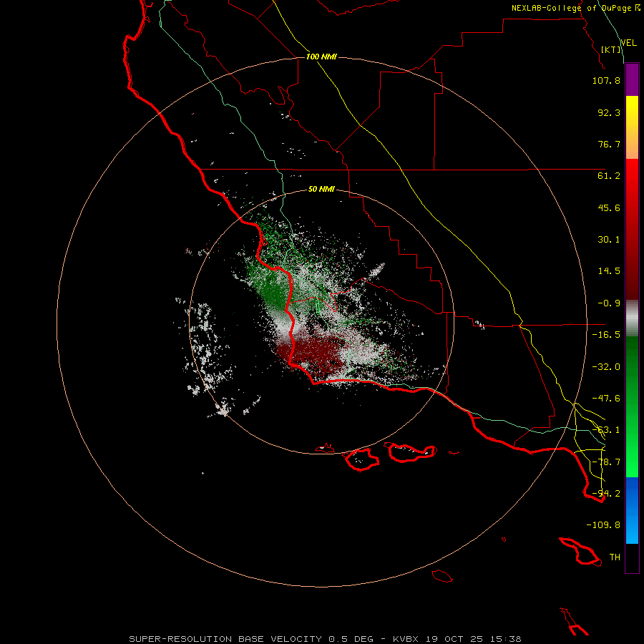Click the green segment of the color bar
Viewport: 644px width, 644px height.
point(632,406)
